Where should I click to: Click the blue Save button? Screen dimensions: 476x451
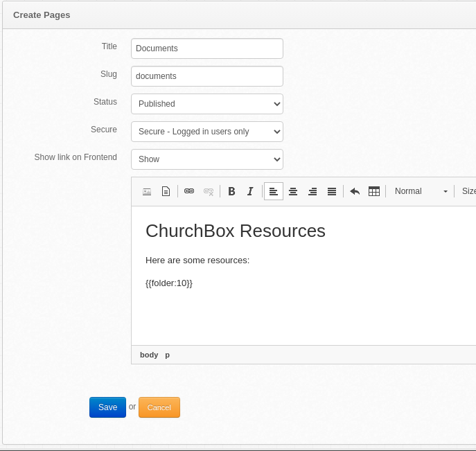click(x=107, y=407)
